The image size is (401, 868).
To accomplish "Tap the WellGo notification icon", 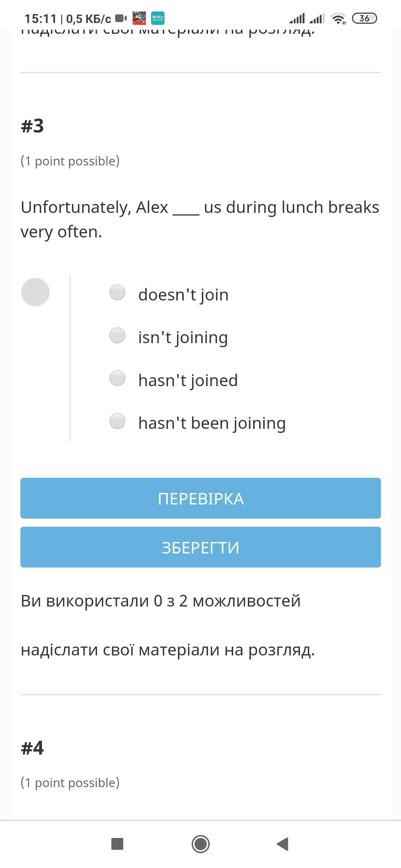I will tap(158, 18).
